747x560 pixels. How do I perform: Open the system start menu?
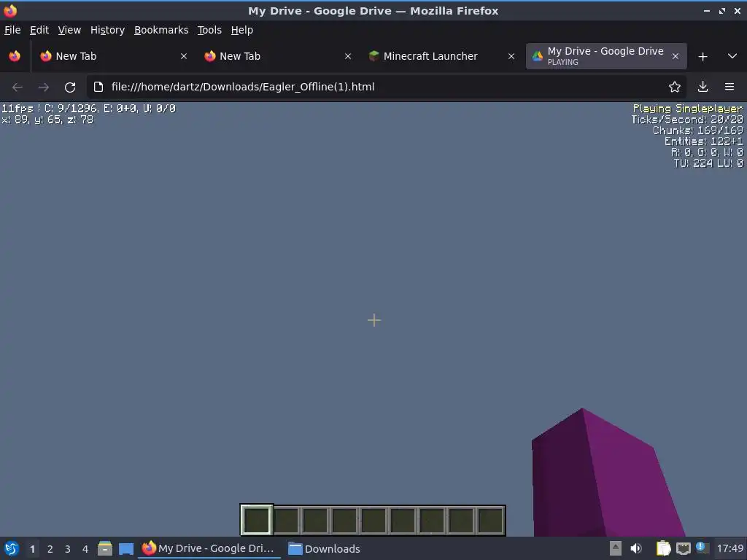pos(12,548)
